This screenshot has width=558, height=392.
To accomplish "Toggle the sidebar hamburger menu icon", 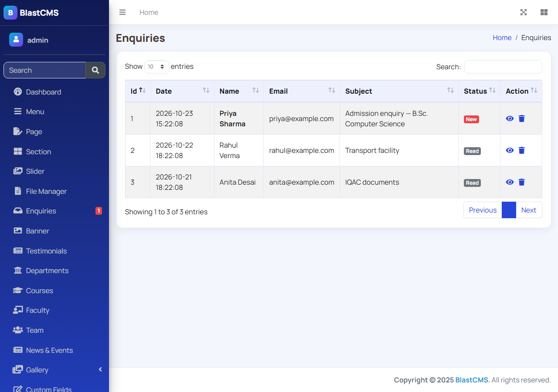I will [122, 12].
